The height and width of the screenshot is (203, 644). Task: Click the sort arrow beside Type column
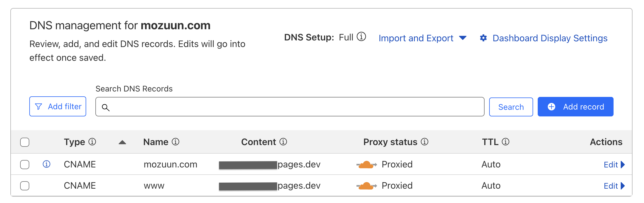pyautogui.click(x=122, y=142)
